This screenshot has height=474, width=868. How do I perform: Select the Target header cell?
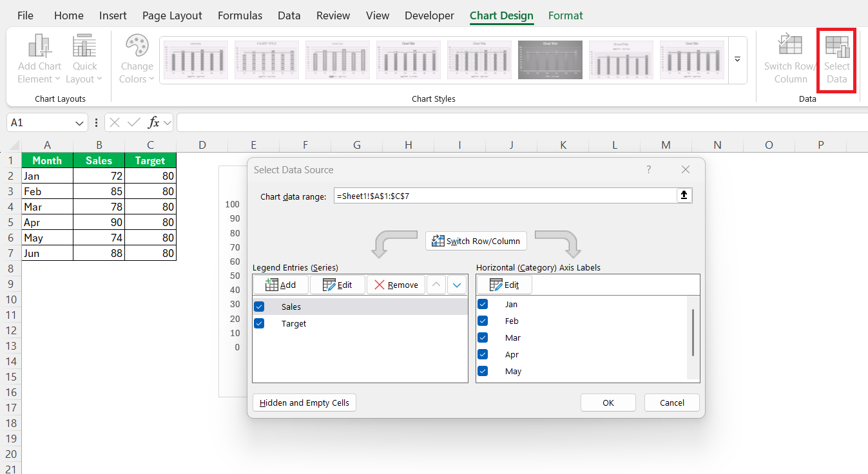[150, 160]
